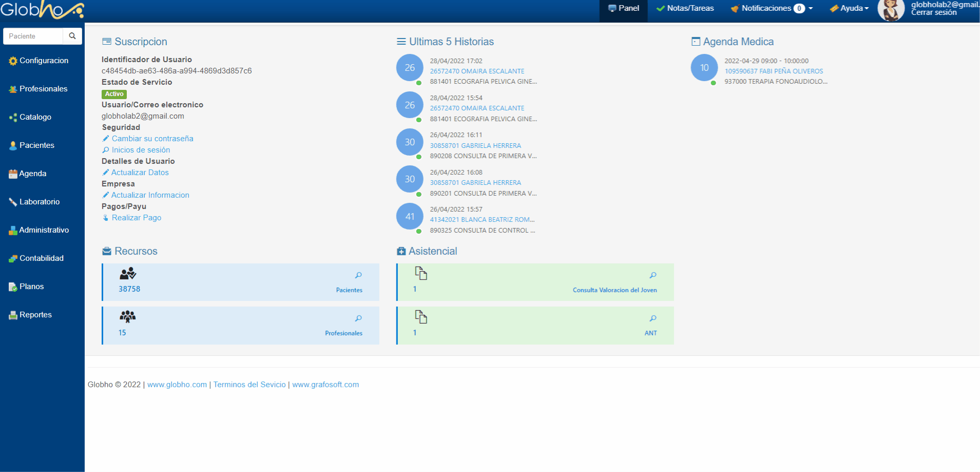
Task: Click the Configuracion gear icon in sidebar
Action: pyautogui.click(x=13, y=61)
